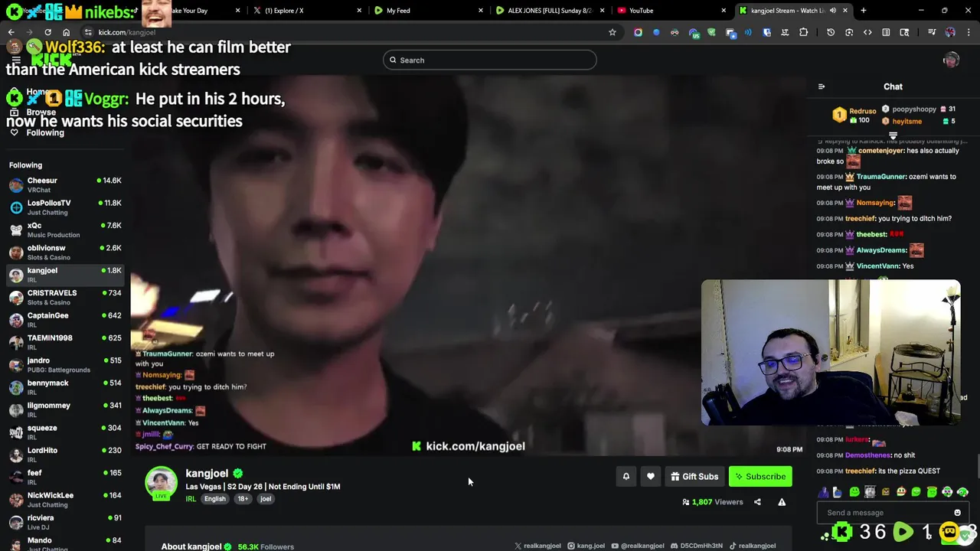
Task: Click the verified badge next to kangjoel
Action: 238,474
